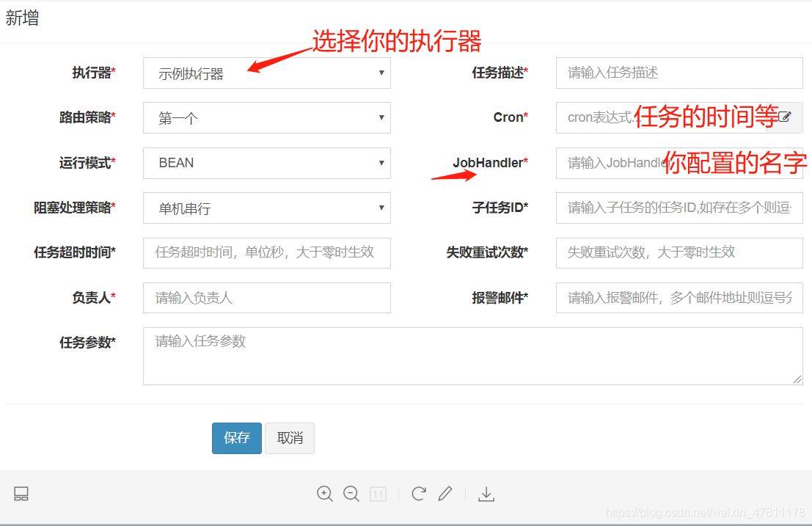Screen dimensions: 812x526
Task: Open the Cron editor pencil icon
Action: tap(785, 117)
